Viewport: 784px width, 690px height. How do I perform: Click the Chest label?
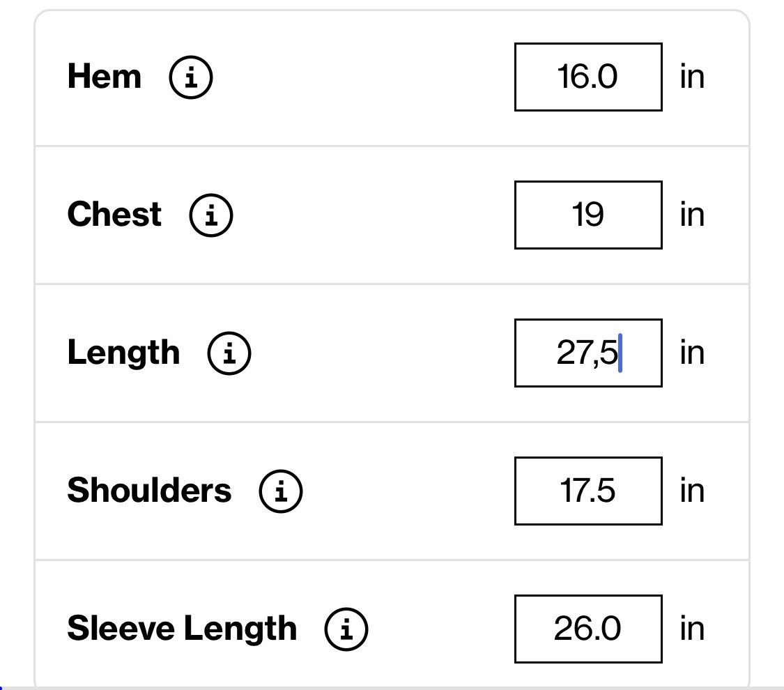[114, 215]
